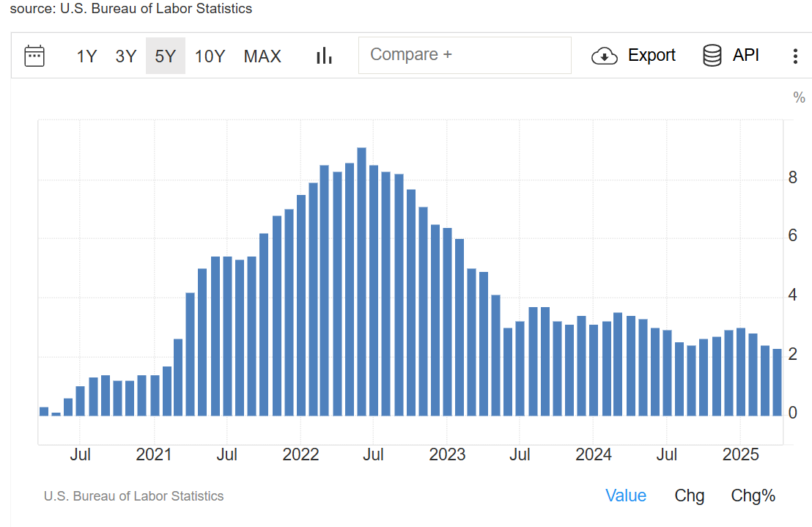
Task: Select the 10Y time range
Action: point(210,56)
